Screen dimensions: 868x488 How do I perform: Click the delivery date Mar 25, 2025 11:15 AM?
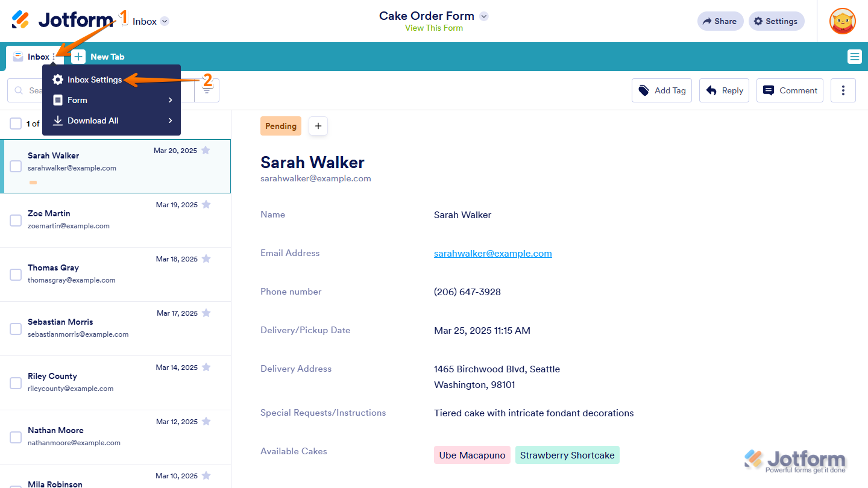coord(482,330)
